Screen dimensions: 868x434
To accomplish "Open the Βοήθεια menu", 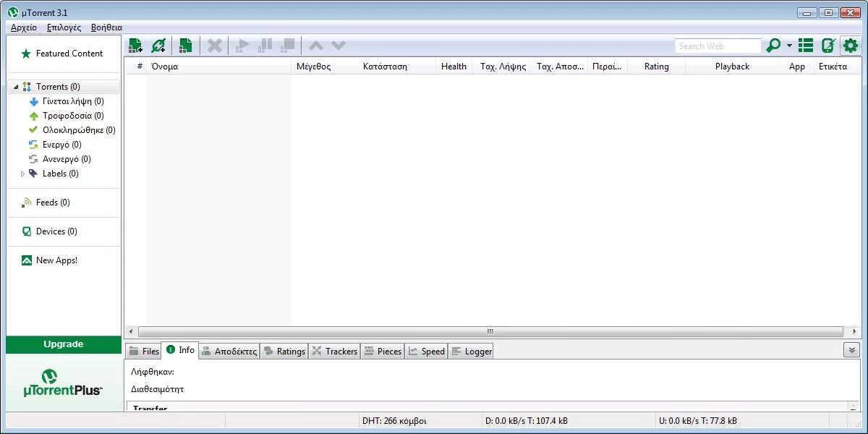I will coord(106,27).
